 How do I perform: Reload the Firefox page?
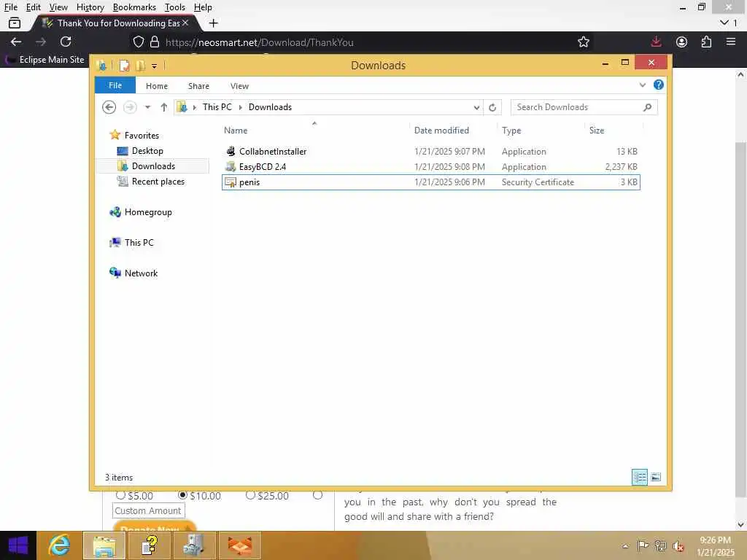coord(66,42)
